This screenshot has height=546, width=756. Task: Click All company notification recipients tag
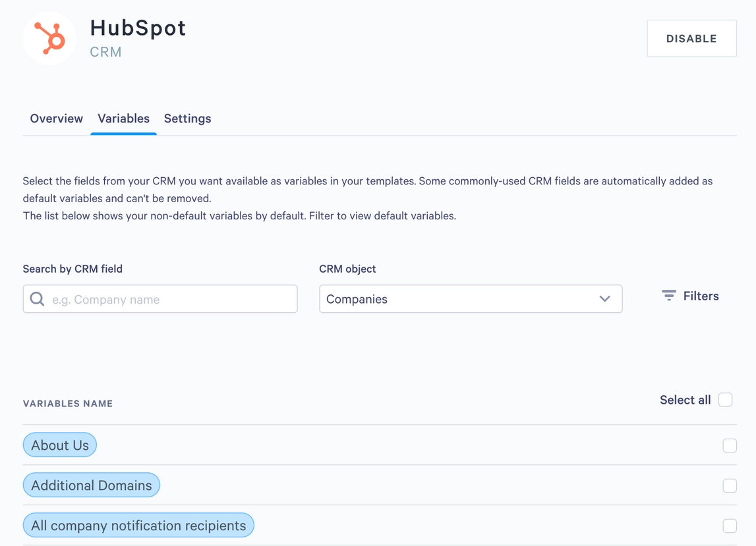pyautogui.click(x=138, y=525)
